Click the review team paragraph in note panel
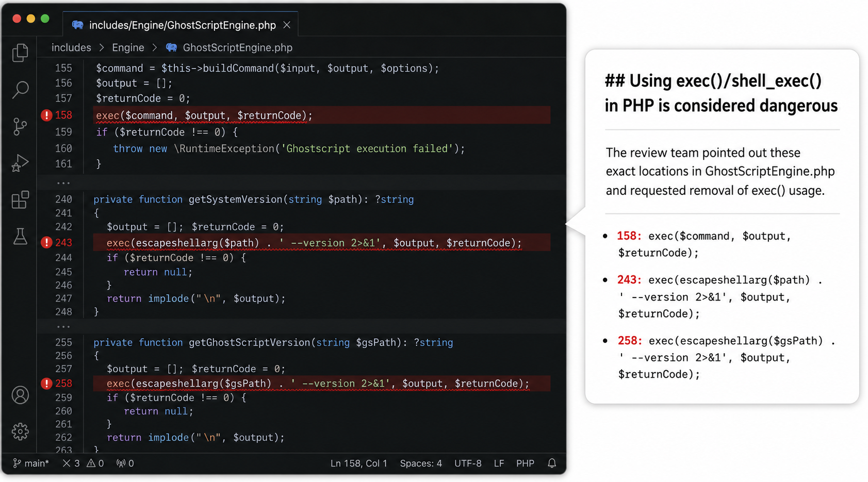Image resolution: width=868 pixels, height=482 pixels. (720, 172)
